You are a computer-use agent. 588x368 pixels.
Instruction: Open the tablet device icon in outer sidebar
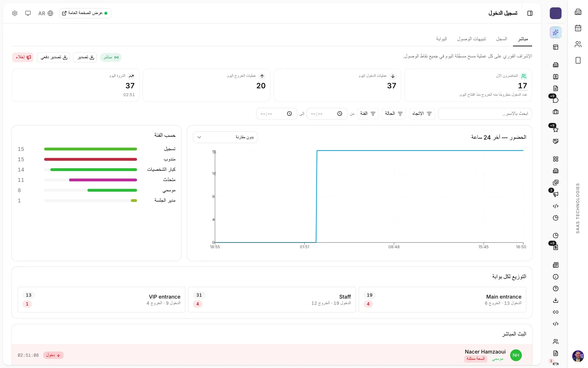click(x=578, y=60)
